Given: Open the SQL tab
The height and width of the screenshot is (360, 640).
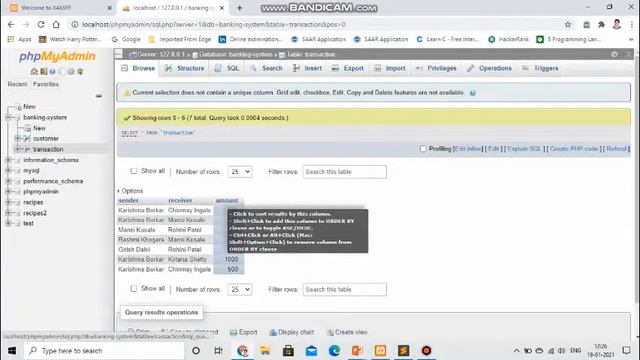Looking at the screenshot, I should pyautogui.click(x=227, y=68).
